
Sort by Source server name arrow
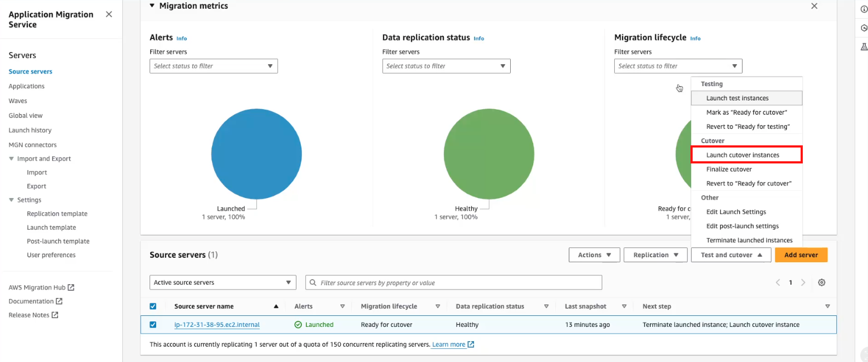pyautogui.click(x=276, y=307)
